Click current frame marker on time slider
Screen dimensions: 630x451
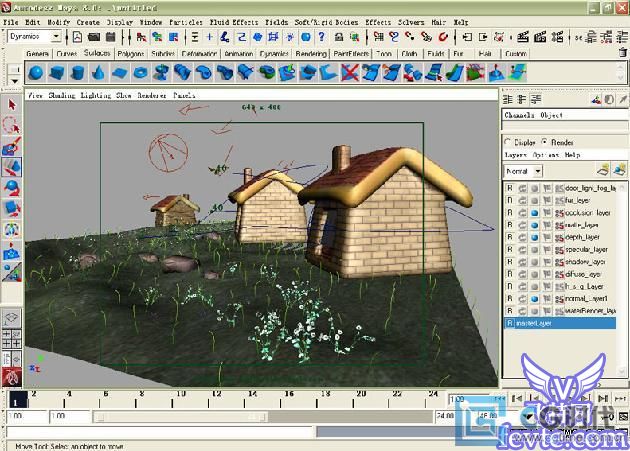[x=18, y=399]
